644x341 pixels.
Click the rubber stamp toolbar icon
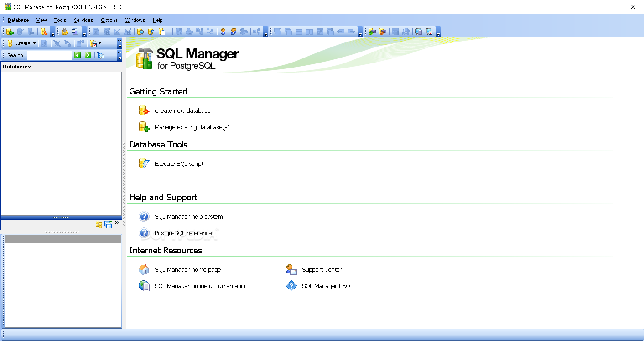[x=64, y=31]
